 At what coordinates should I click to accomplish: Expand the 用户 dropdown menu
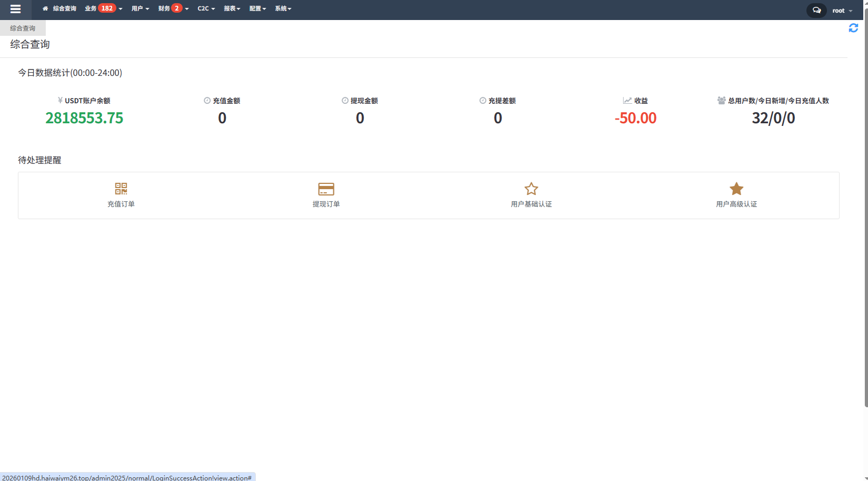coord(140,8)
